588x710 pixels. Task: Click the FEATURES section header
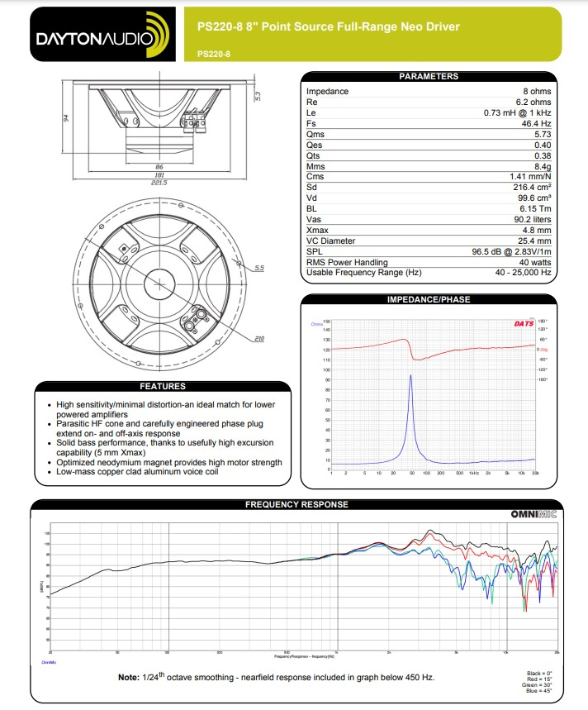163,386
